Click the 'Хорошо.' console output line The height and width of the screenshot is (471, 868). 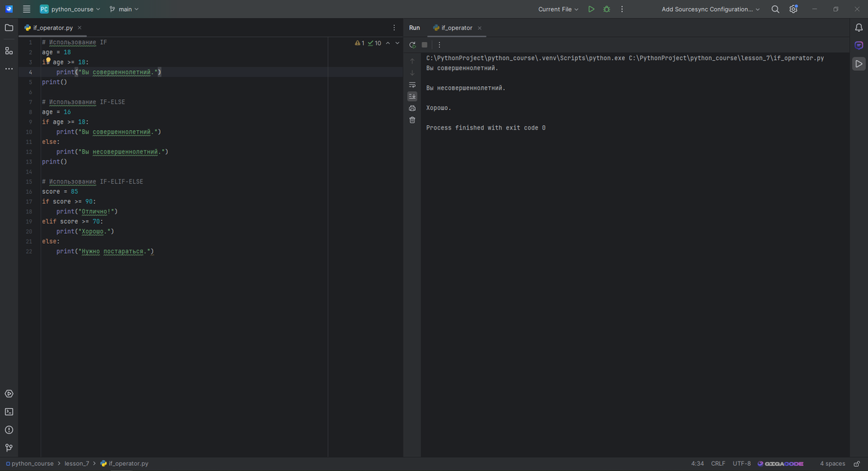(439, 108)
